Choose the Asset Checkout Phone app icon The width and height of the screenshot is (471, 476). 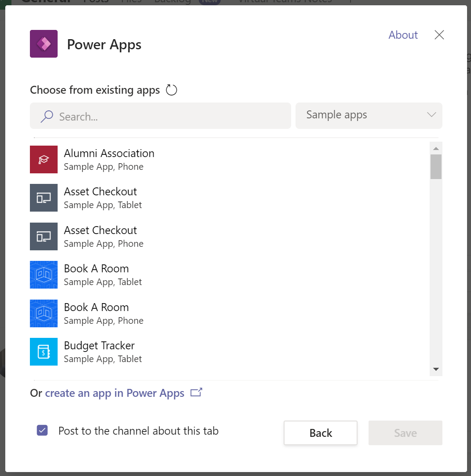[x=44, y=236]
